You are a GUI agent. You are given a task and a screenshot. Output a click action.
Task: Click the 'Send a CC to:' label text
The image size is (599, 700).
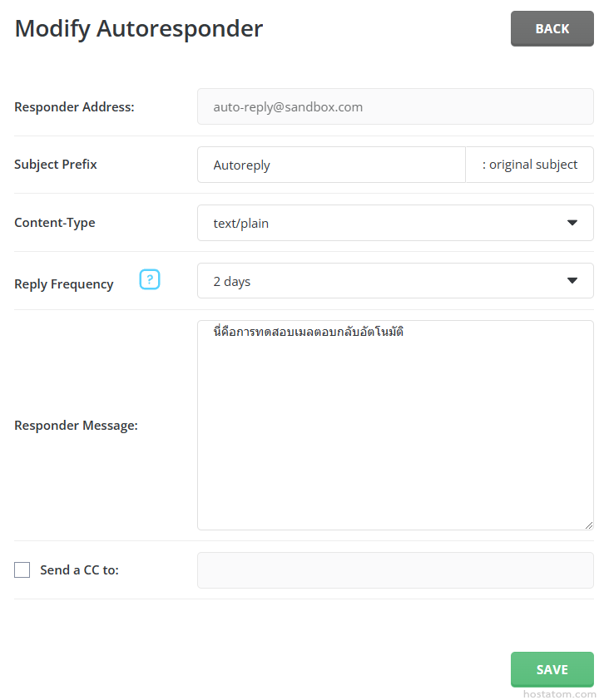click(79, 570)
